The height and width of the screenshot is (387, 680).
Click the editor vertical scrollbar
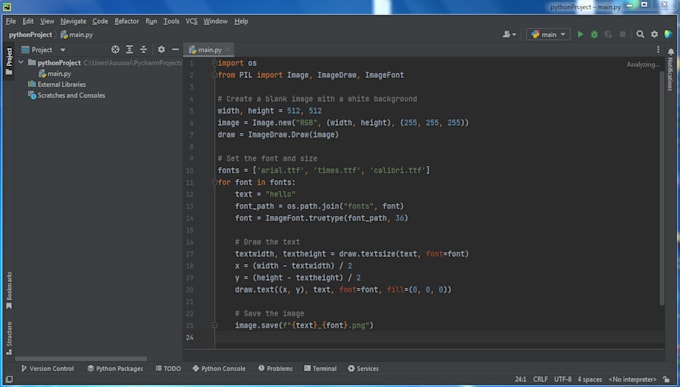pos(661,188)
